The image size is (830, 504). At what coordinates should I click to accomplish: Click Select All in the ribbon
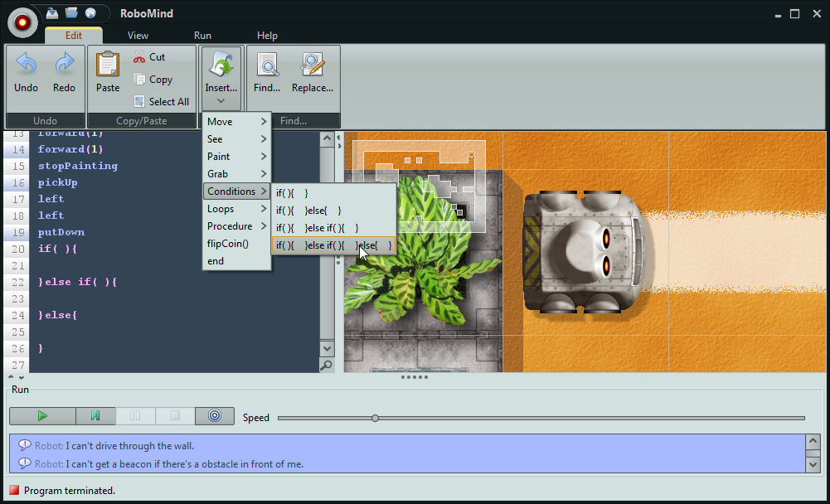pos(162,102)
